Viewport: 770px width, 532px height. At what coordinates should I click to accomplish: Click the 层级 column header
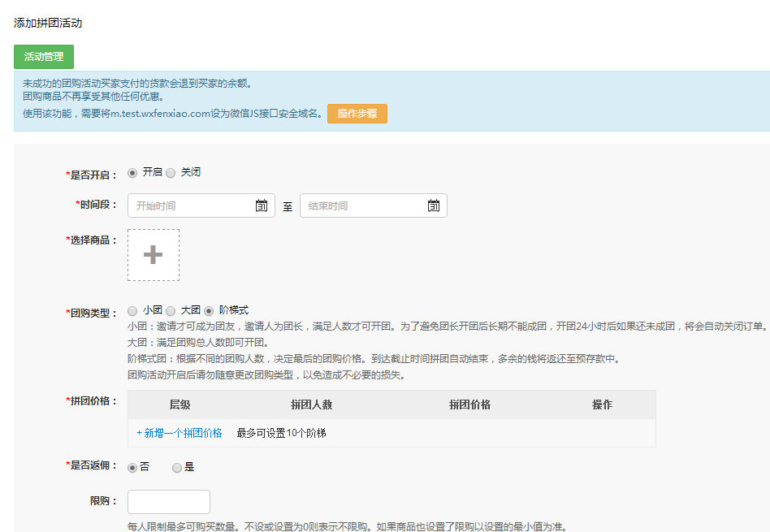[x=180, y=404]
